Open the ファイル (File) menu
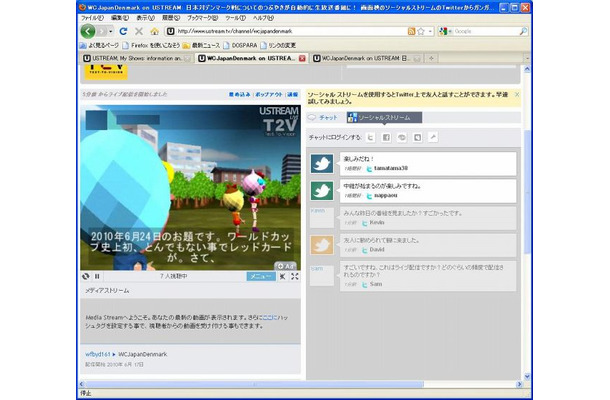This screenshot has height=400, width=610. (x=92, y=18)
